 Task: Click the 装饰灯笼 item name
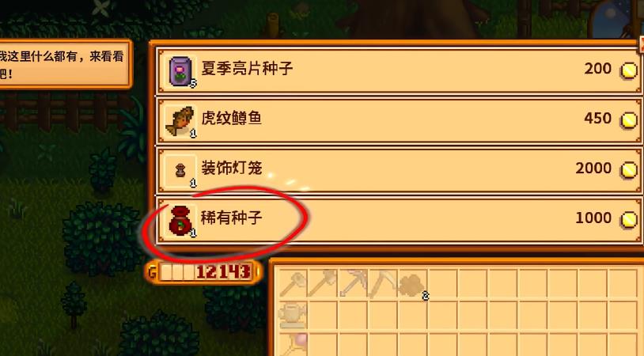click(x=231, y=168)
